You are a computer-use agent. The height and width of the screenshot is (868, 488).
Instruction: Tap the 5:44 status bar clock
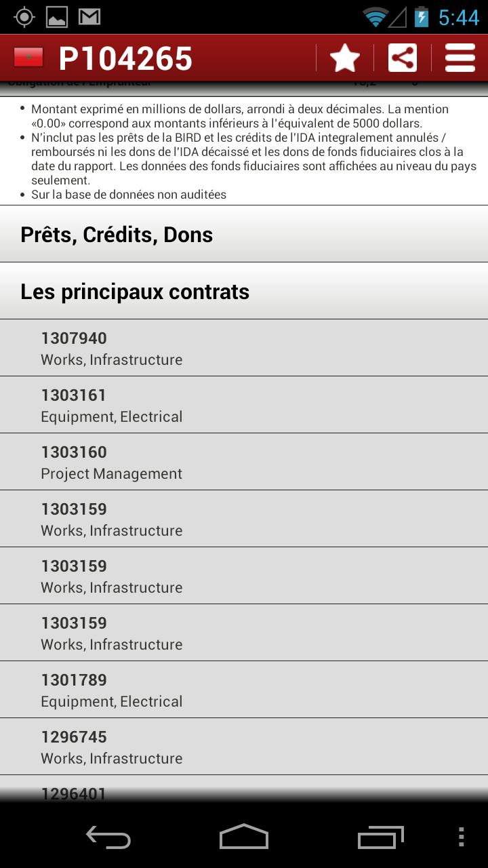[459, 17]
